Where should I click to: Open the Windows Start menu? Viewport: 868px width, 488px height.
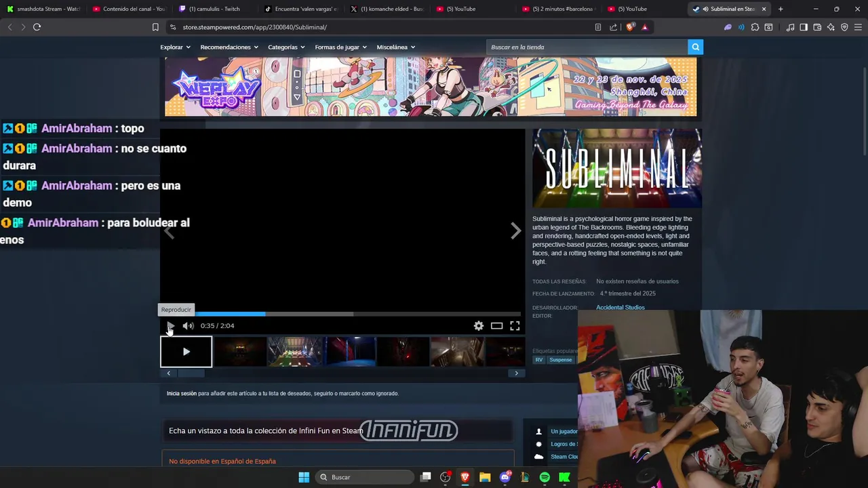coord(304,477)
